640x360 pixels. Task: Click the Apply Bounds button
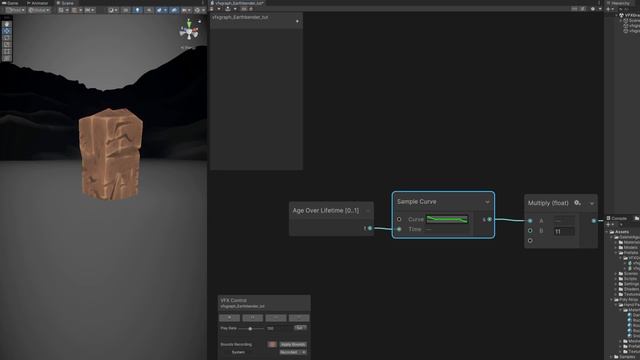point(293,344)
